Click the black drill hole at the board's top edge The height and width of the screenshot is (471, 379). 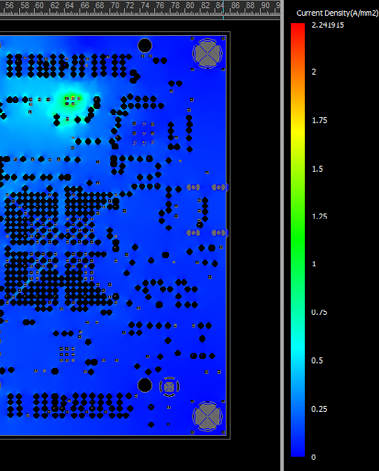coord(145,46)
